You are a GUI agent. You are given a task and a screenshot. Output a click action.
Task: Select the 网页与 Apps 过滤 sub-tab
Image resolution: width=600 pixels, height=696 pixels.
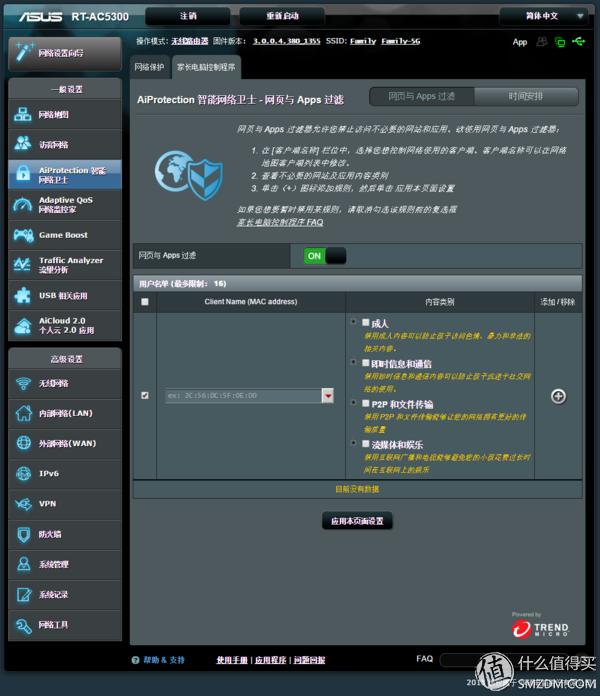422,96
